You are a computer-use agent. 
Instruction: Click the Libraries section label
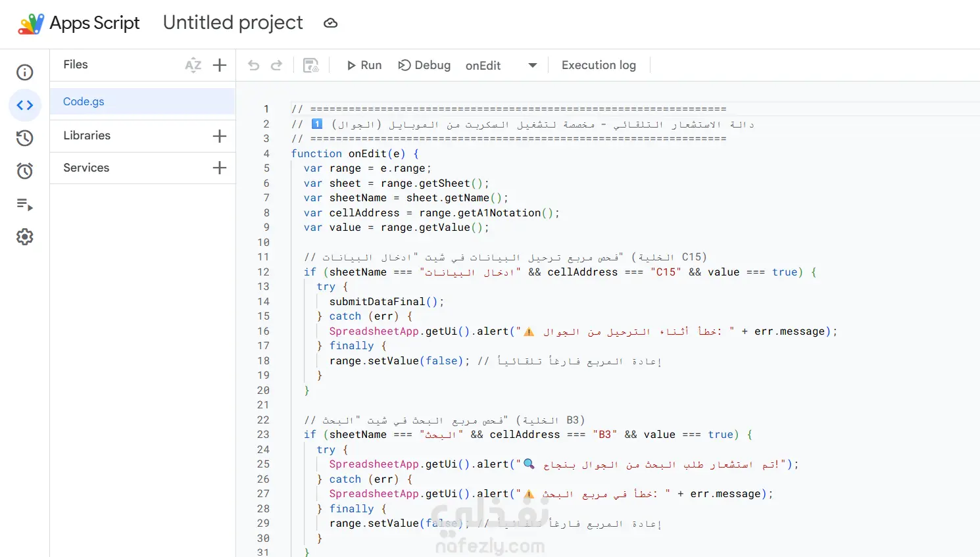(87, 135)
